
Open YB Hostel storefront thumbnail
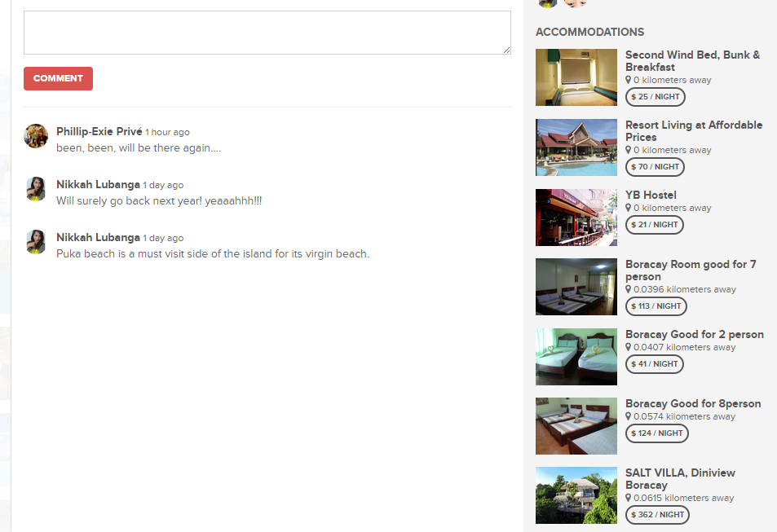(576, 217)
